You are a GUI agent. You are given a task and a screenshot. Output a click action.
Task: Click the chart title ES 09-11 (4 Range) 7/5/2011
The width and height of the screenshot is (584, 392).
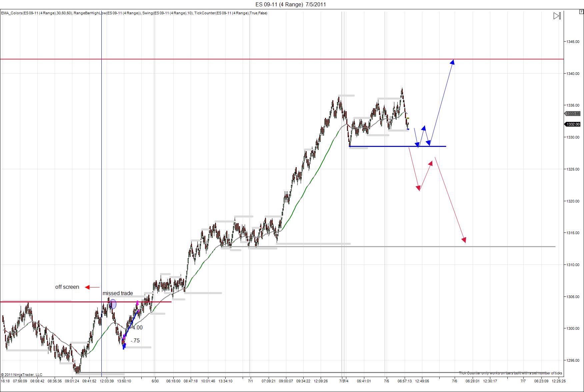click(291, 4)
